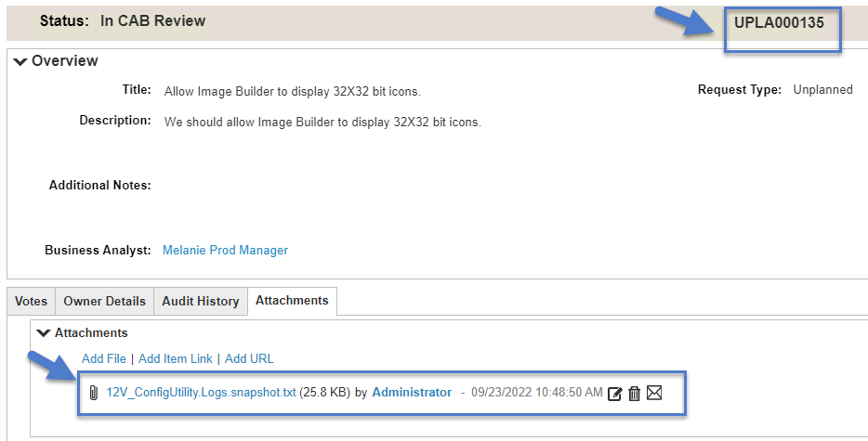Click the Add URL link
Viewport: 868px width, 441px height.
click(249, 358)
